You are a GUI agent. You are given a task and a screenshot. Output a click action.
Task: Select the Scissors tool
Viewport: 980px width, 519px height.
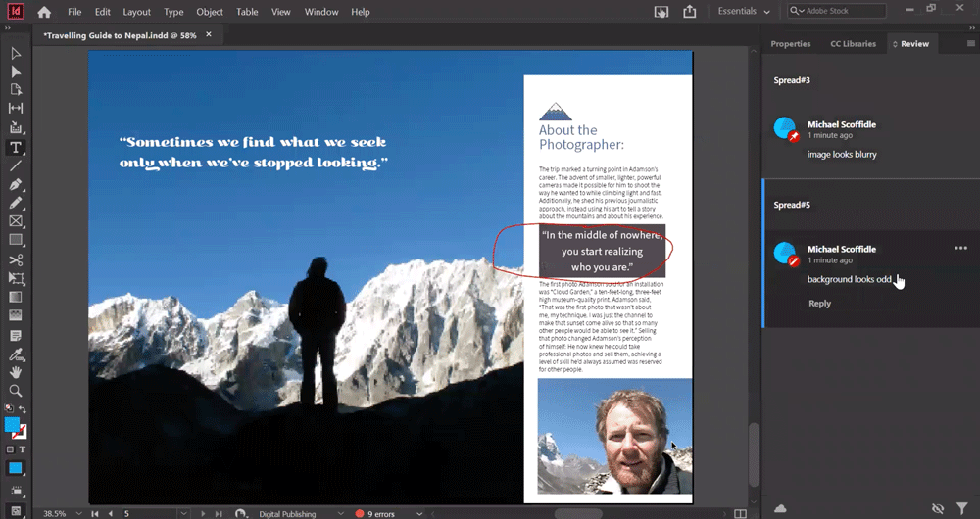[16, 259]
